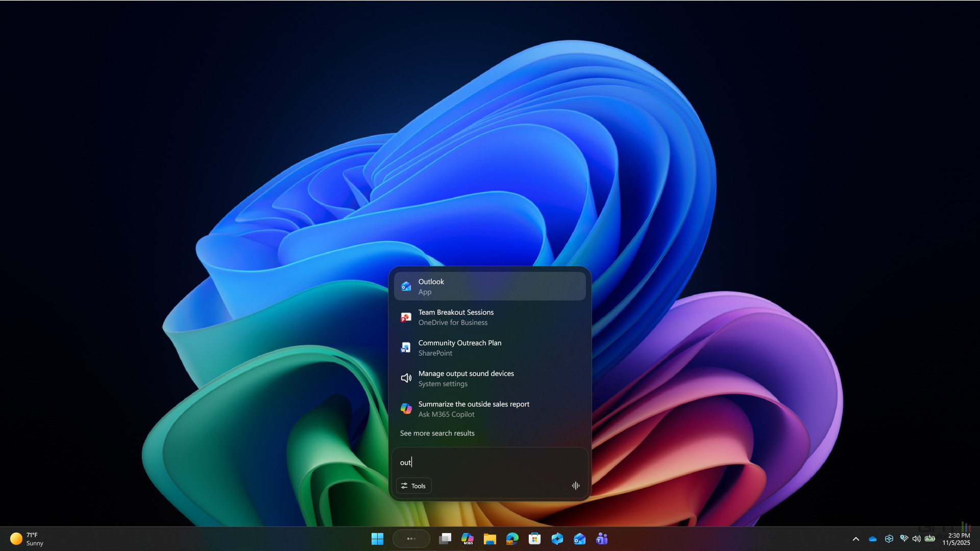Screen dimensions: 980x551
Task: Launch Microsoft Edge from the taskbar
Action: (x=512, y=538)
